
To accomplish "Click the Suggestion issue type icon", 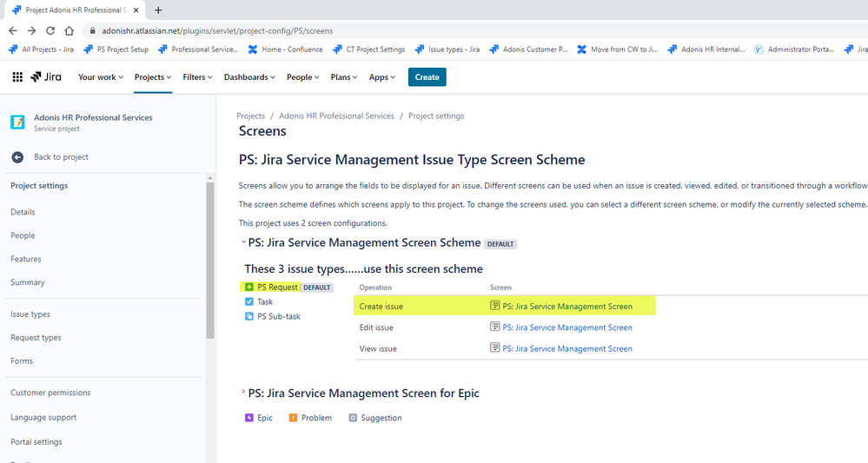I will [x=353, y=418].
